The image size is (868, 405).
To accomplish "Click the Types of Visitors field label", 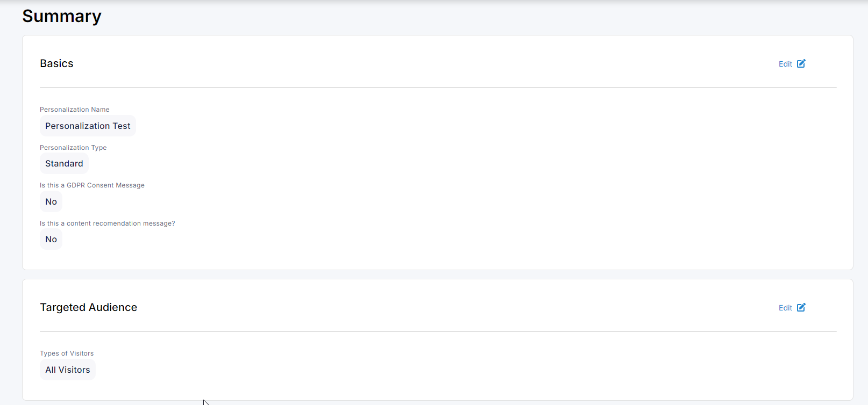I will 67,353.
